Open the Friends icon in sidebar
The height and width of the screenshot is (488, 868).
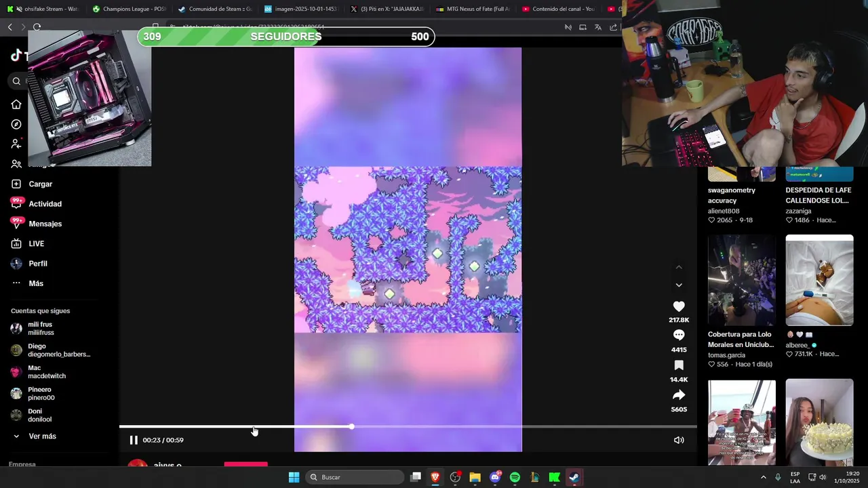pyautogui.click(x=16, y=164)
